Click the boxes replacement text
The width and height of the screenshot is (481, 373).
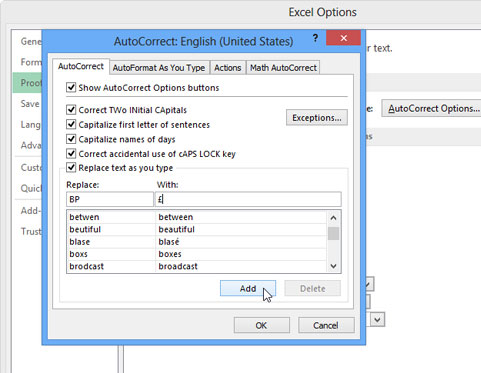click(170, 254)
